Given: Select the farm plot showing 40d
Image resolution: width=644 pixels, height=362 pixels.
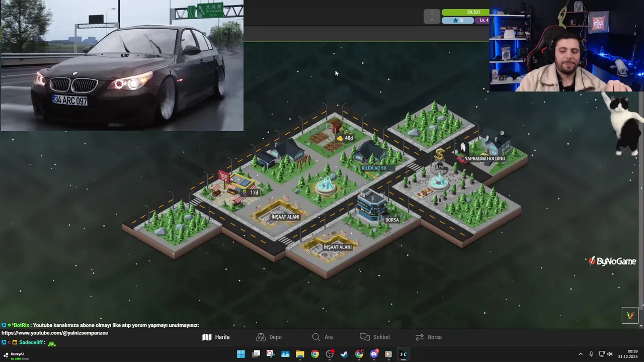Looking at the screenshot, I should point(345,138).
